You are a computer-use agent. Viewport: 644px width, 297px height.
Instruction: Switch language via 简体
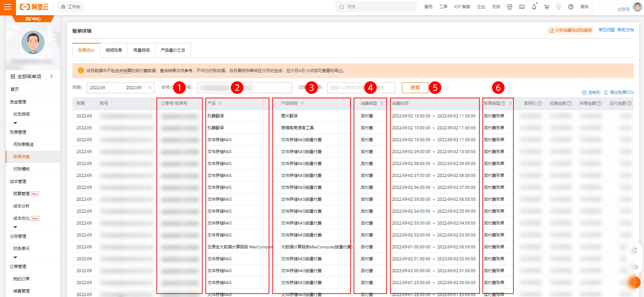pos(584,7)
